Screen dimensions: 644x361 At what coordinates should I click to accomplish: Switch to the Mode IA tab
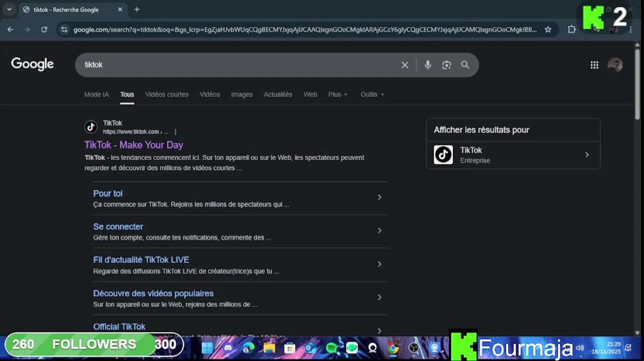[x=96, y=94]
